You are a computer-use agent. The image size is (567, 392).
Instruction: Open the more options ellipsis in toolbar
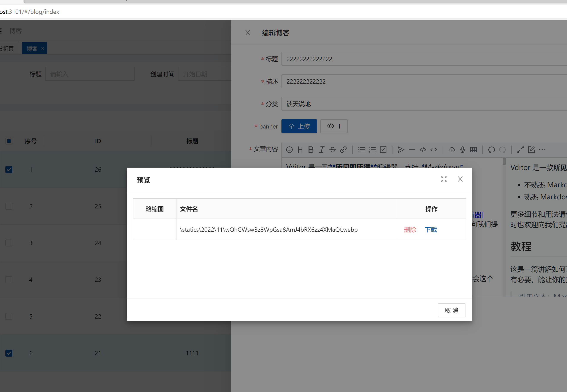542,150
